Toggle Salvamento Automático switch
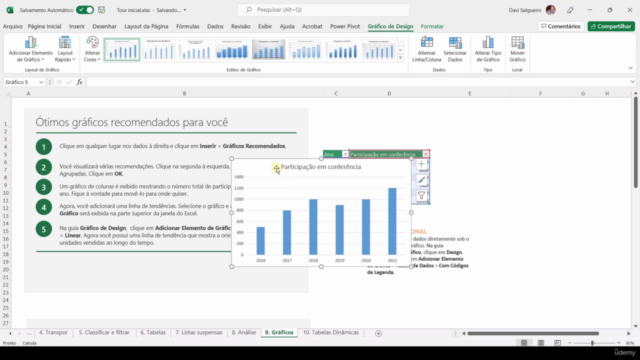Viewport: 640px width, 360px height. [x=85, y=10]
